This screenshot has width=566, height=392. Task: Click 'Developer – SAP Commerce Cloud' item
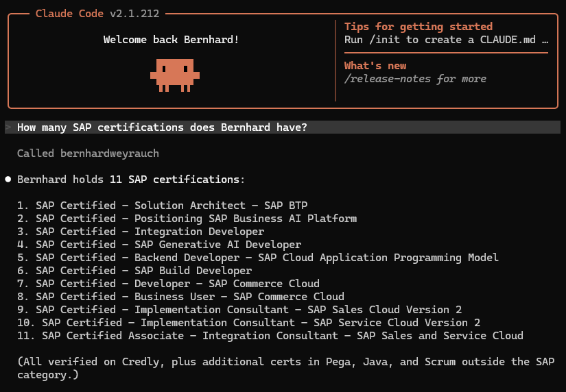tap(168, 283)
